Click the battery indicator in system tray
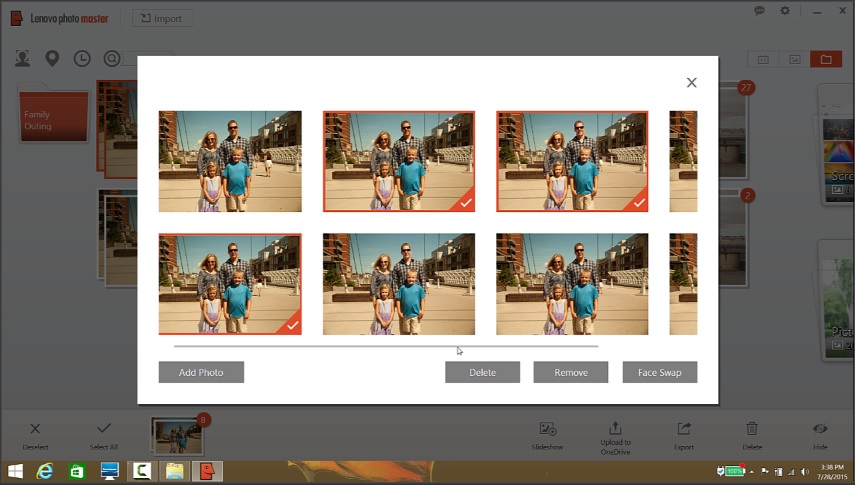This screenshot has height=485, width=855. 734,471
